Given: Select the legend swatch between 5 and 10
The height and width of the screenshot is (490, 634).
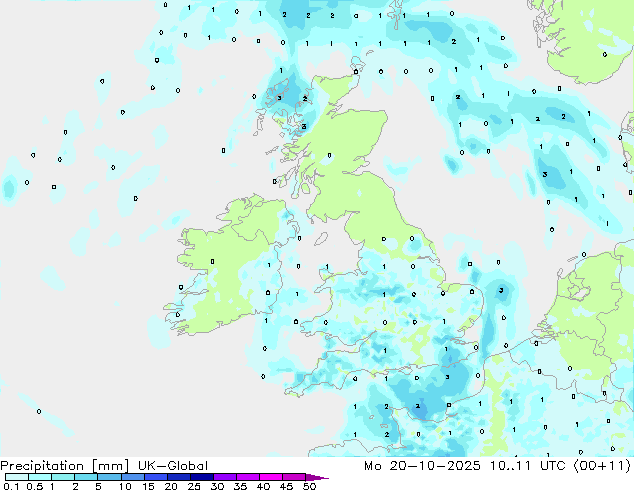Looking at the screenshot, I should coord(109,477).
